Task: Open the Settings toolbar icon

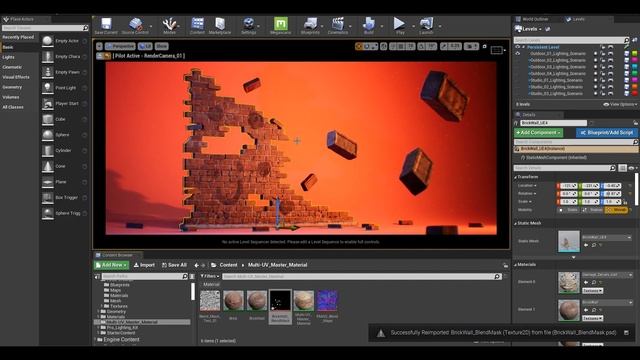Action: pyautogui.click(x=249, y=24)
